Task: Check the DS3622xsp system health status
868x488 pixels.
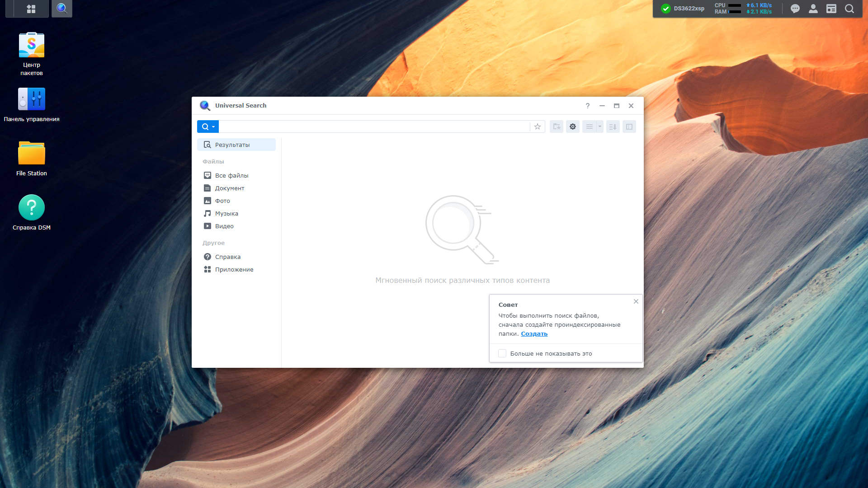Action: (682, 9)
